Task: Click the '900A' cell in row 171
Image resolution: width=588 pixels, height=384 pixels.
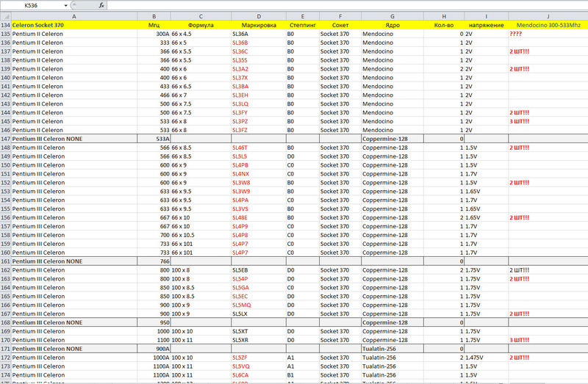Action: tap(154, 349)
